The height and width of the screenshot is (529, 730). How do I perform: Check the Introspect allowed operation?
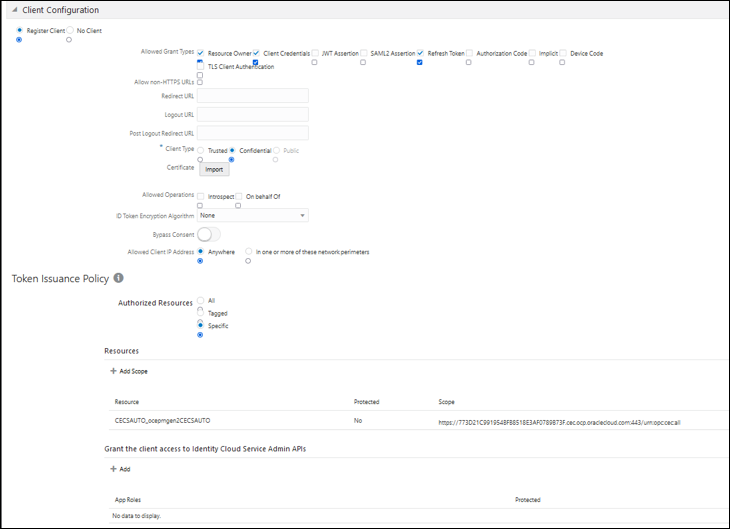click(x=201, y=197)
